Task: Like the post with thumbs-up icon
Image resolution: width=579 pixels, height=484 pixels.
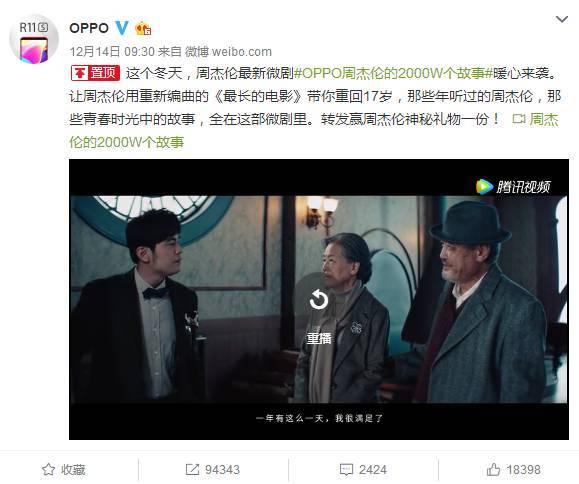Action: (493, 470)
